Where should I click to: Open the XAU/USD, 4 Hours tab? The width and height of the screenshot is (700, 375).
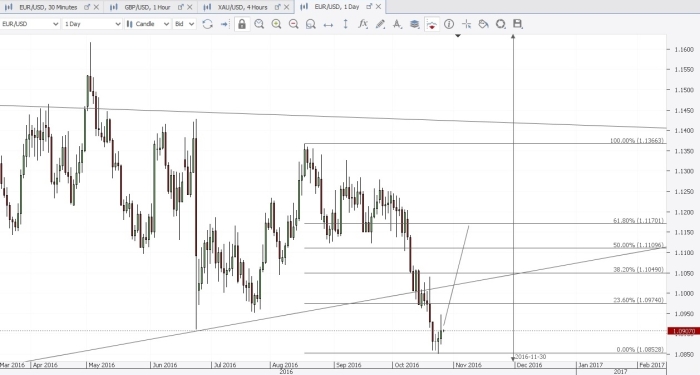242,7
